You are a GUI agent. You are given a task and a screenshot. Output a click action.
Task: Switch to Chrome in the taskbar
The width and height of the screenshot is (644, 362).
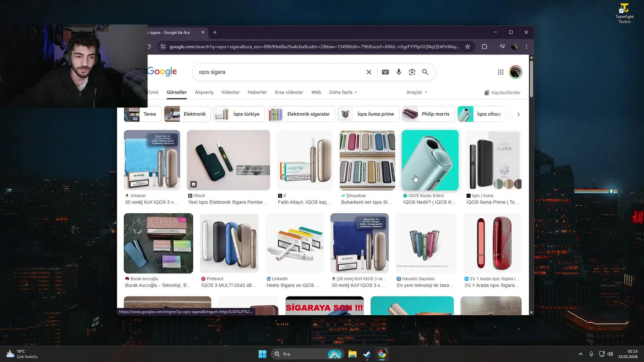[x=382, y=354]
